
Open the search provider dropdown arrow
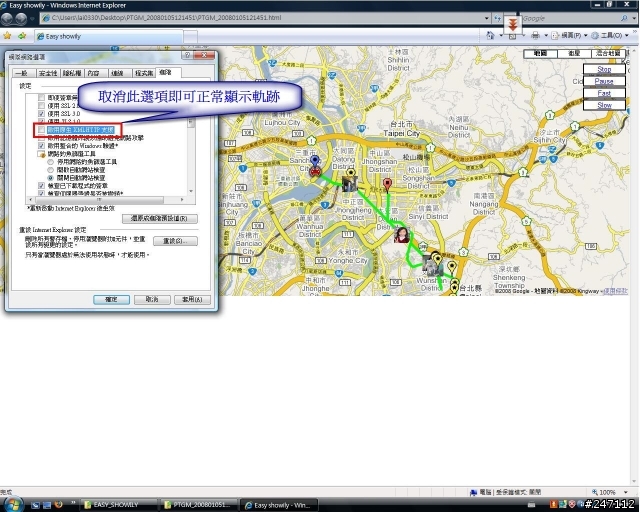(635, 18)
